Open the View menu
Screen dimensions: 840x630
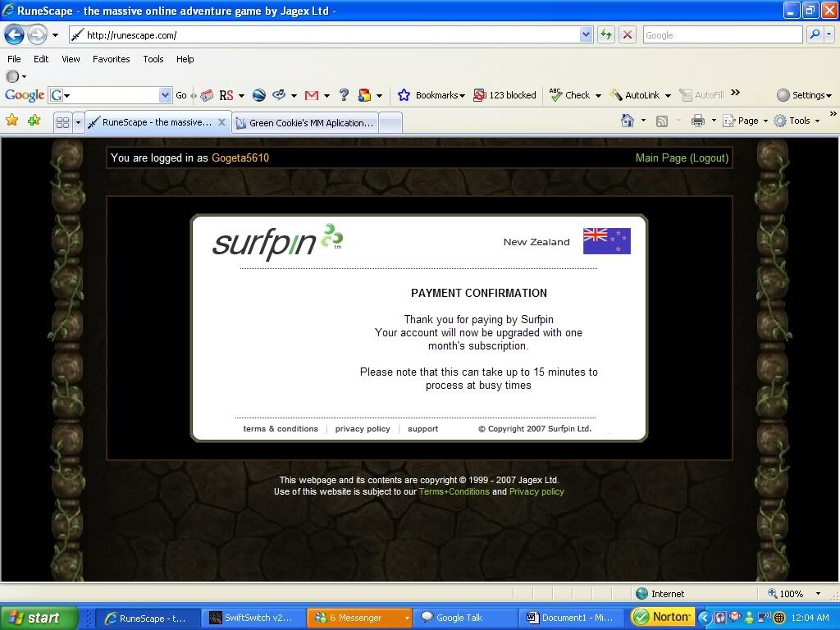coord(71,59)
